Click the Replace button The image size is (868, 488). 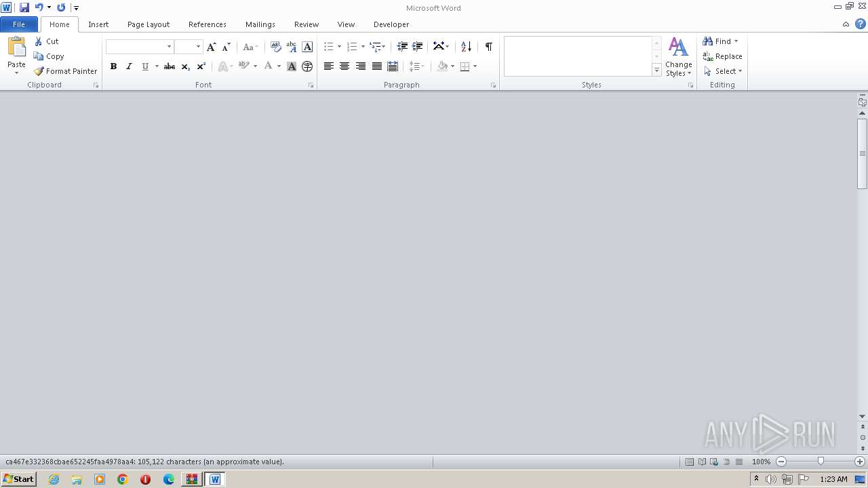pyautogui.click(x=723, y=56)
